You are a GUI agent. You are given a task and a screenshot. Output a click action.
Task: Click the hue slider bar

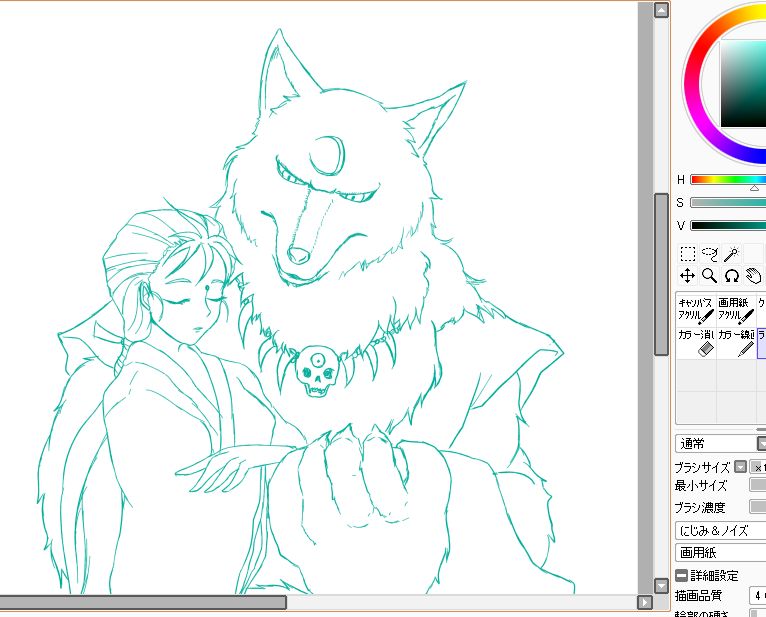[x=728, y=180]
